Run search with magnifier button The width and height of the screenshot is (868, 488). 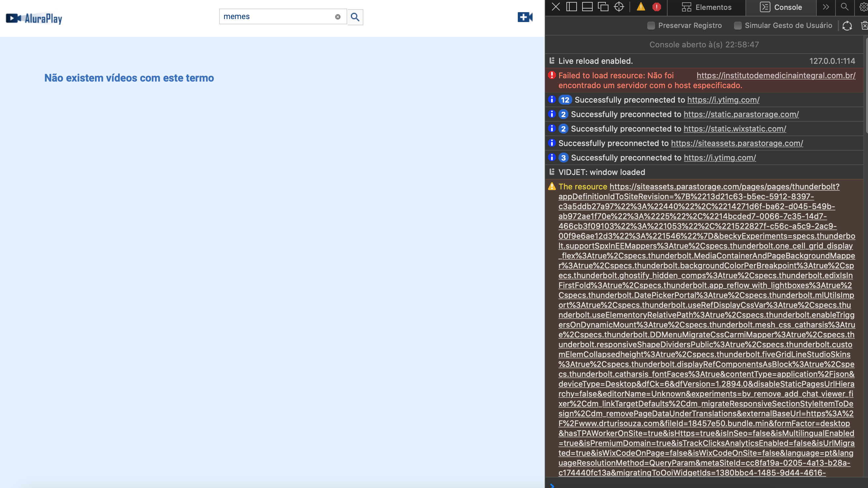pos(355,17)
